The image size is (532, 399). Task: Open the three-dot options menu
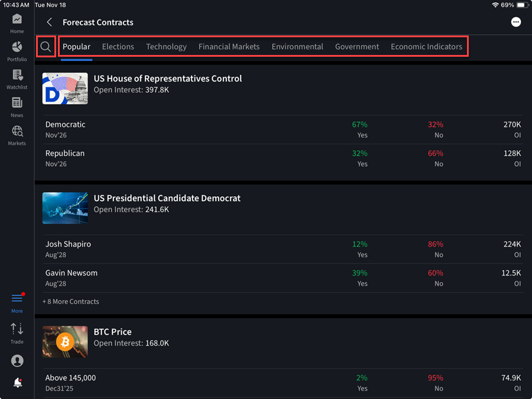click(515, 21)
